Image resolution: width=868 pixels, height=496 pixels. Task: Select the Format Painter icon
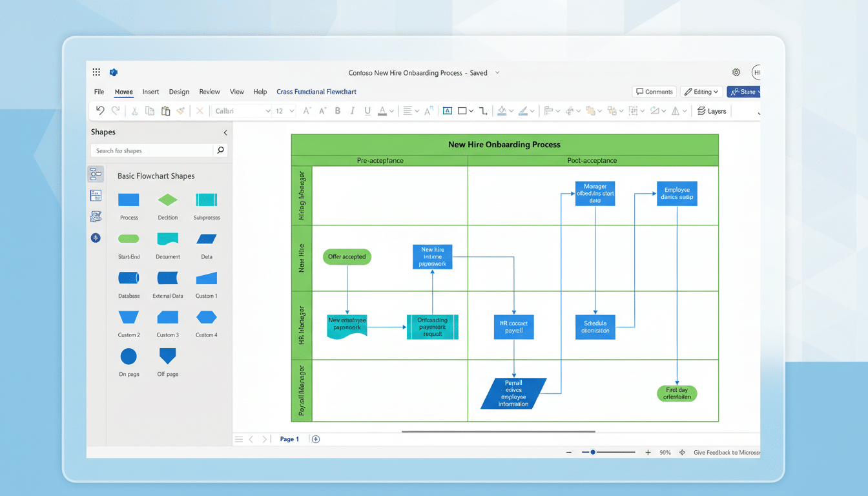(x=181, y=111)
